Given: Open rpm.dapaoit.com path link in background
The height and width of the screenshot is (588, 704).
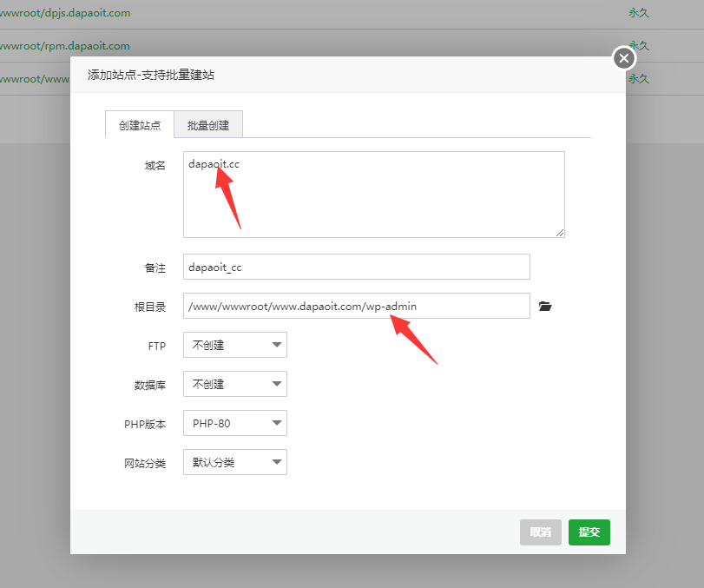Looking at the screenshot, I should 65,46.
